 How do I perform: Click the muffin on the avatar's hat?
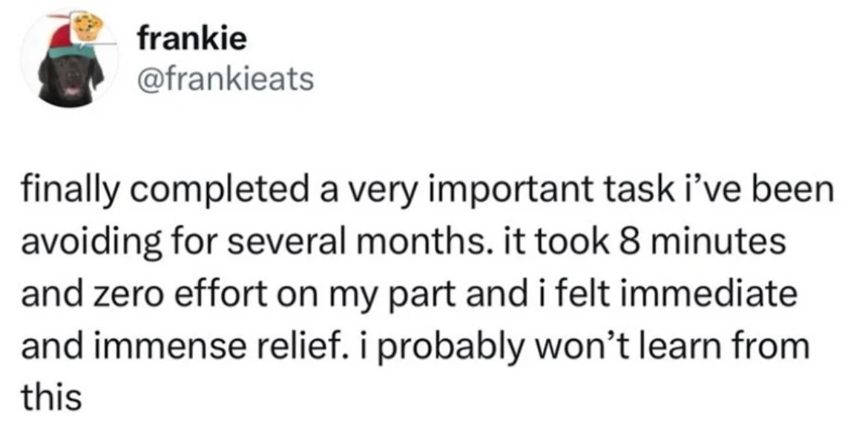pyautogui.click(x=86, y=27)
